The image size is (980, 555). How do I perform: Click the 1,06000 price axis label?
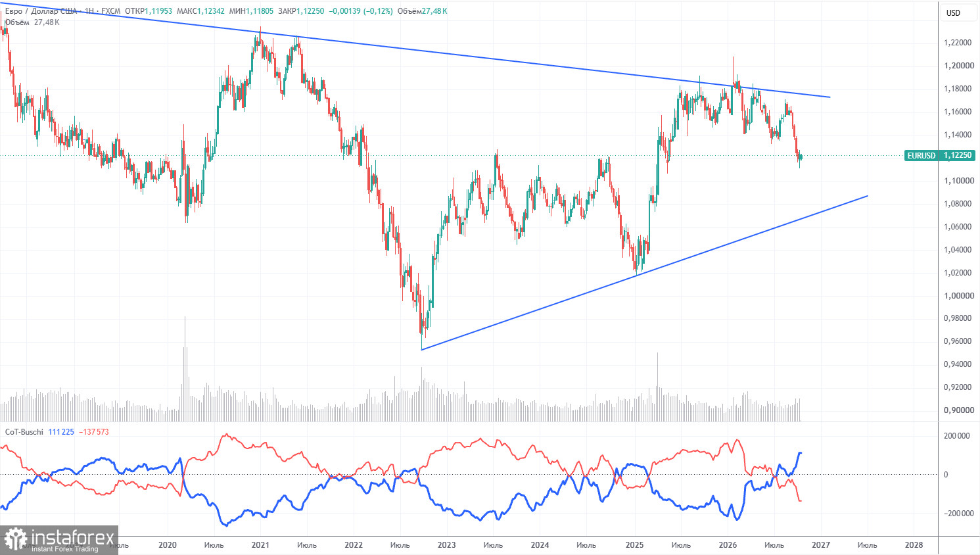(958, 227)
